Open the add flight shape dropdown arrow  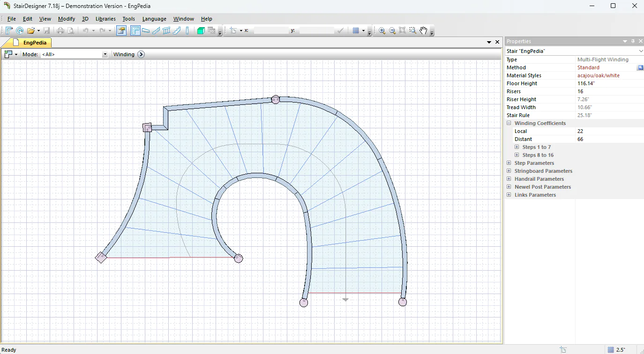pos(16,54)
